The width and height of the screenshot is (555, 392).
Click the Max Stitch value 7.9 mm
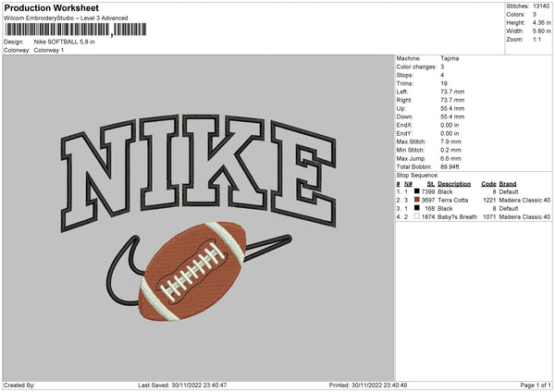pos(450,141)
